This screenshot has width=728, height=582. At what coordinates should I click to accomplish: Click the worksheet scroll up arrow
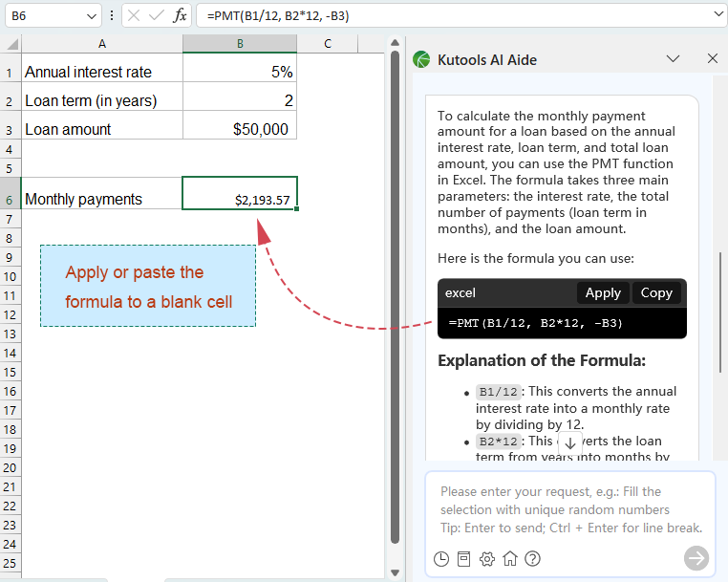pyautogui.click(x=396, y=43)
